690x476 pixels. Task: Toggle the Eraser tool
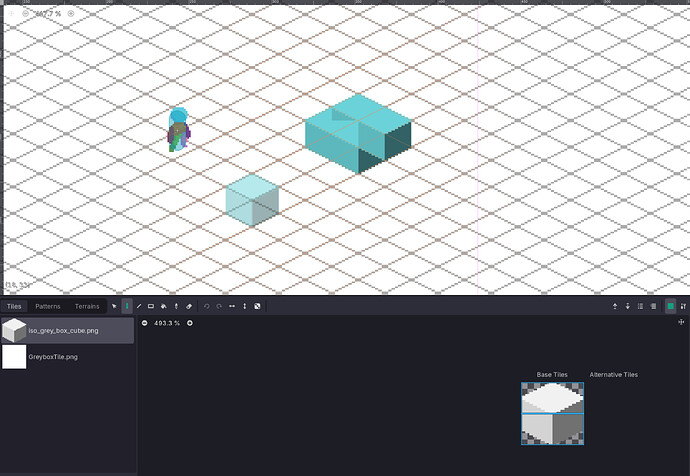[188, 306]
